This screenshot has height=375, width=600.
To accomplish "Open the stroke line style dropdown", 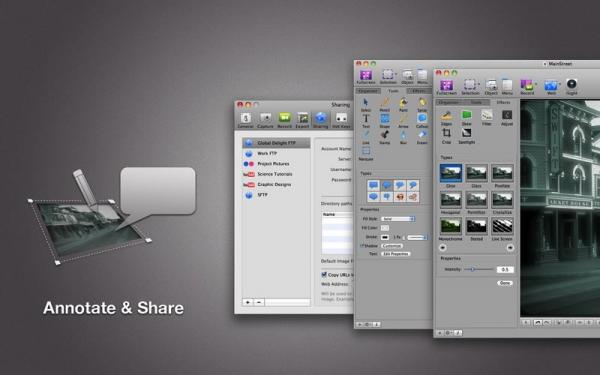I will (x=417, y=238).
